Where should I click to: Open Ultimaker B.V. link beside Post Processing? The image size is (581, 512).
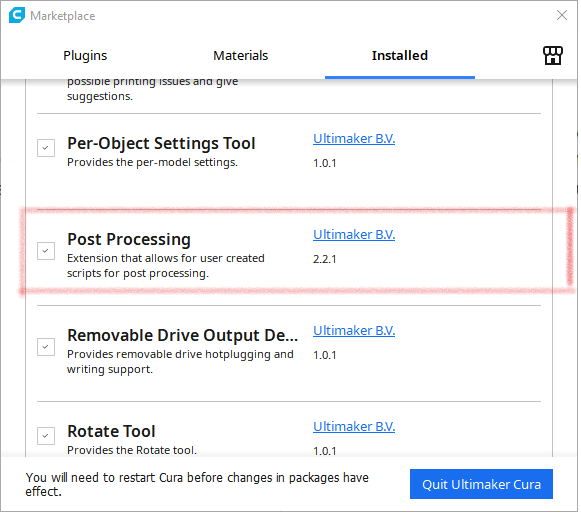point(354,235)
